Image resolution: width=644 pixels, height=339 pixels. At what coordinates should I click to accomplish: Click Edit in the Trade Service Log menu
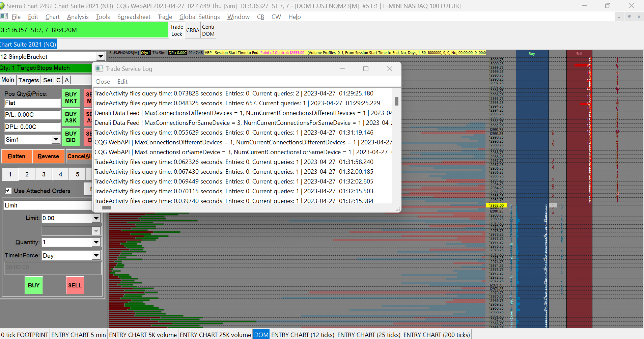pos(122,82)
